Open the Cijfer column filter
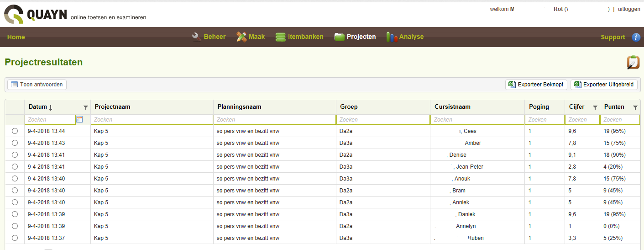 [595, 107]
